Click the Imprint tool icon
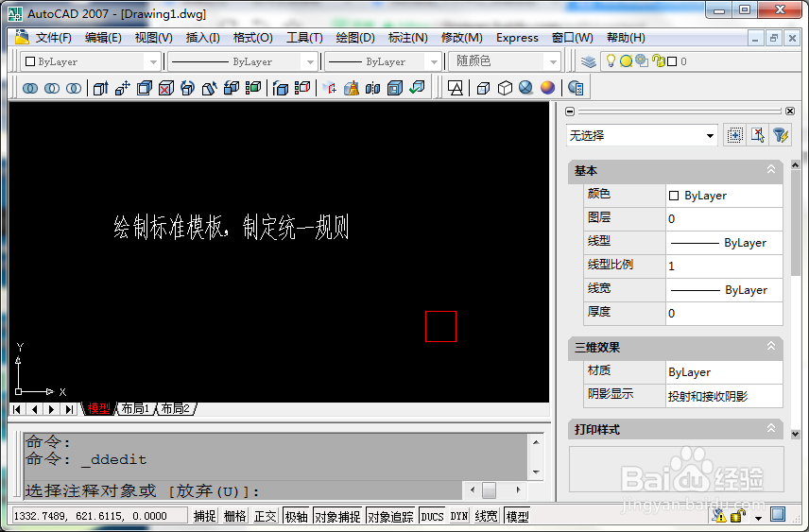The height and width of the screenshot is (532, 809). coord(330,88)
